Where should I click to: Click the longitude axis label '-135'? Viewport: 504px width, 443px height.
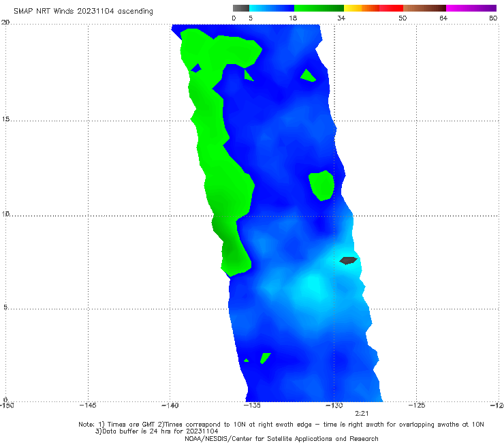click(252, 405)
